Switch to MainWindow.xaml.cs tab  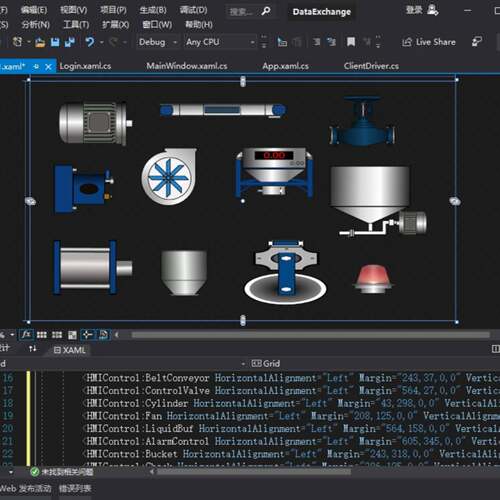click(187, 66)
